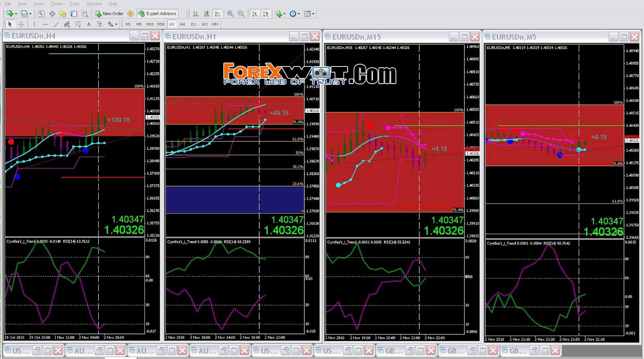Open the Data Window via its icon

(52, 14)
